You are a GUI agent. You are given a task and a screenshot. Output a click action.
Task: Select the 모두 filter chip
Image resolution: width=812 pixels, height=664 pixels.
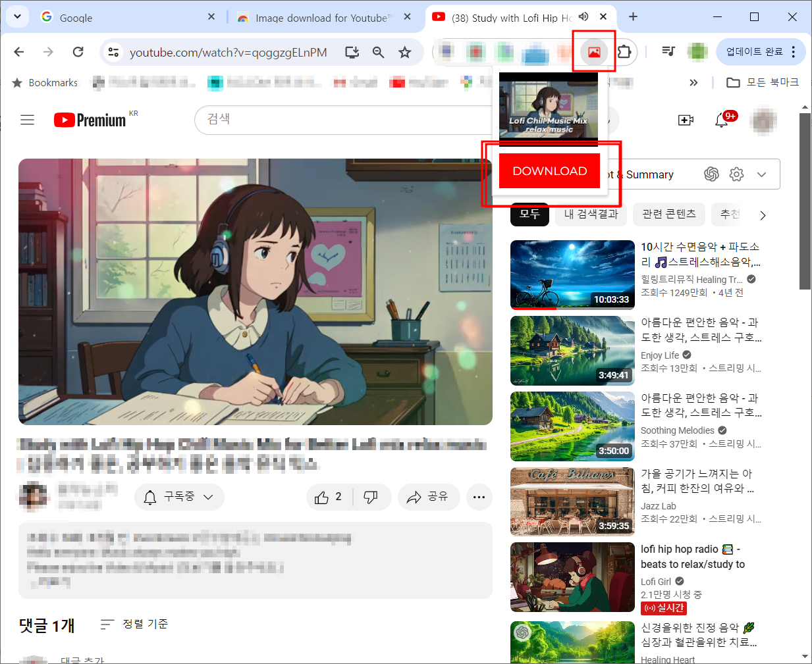(529, 214)
